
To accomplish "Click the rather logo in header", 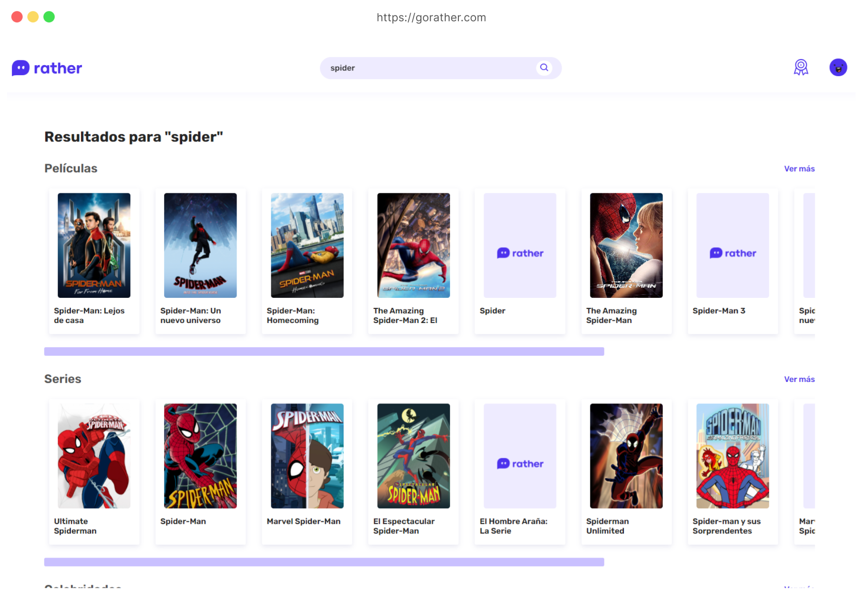I will tap(47, 68).
